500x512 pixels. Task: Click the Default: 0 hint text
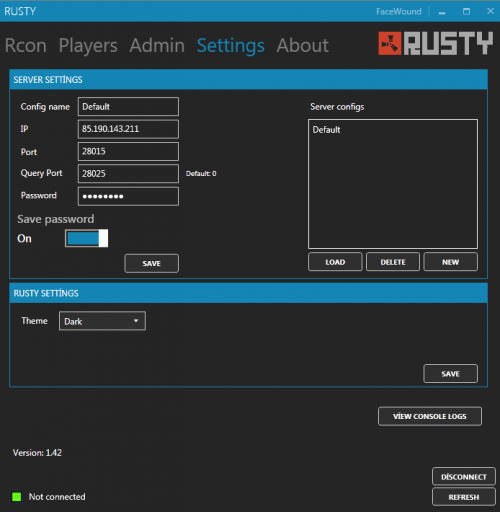pyautogui.click(x=201, y=173)
